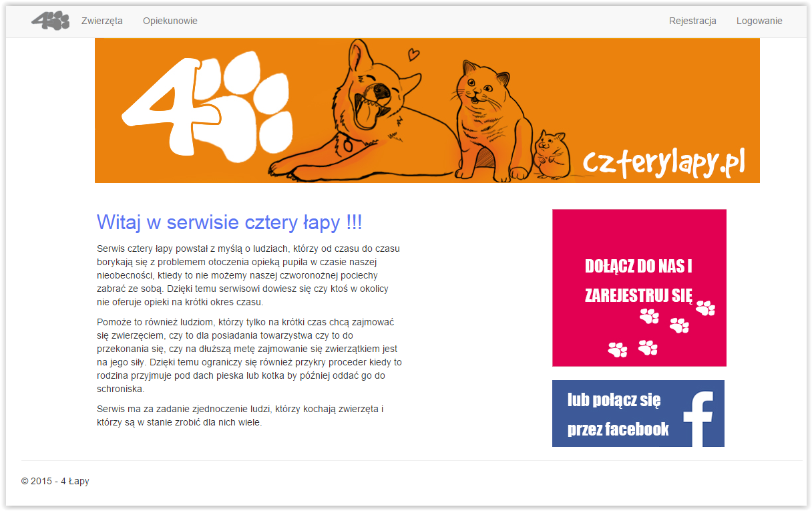Open the Opiekunowie menu item
Viewport: 812px width, 511px height.
[170, 21]
